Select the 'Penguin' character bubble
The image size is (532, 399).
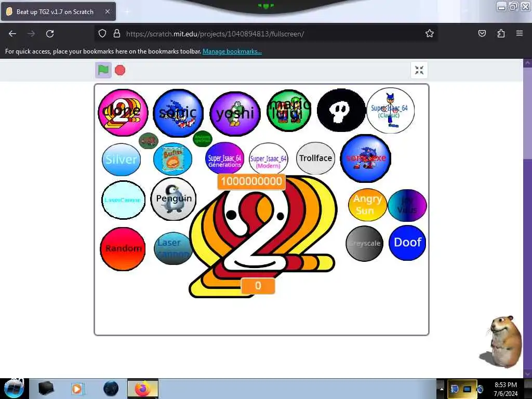point(174,199)
